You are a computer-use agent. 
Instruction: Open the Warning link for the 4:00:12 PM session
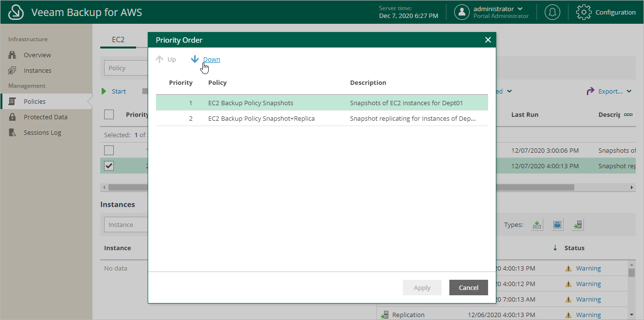(588, 284)
